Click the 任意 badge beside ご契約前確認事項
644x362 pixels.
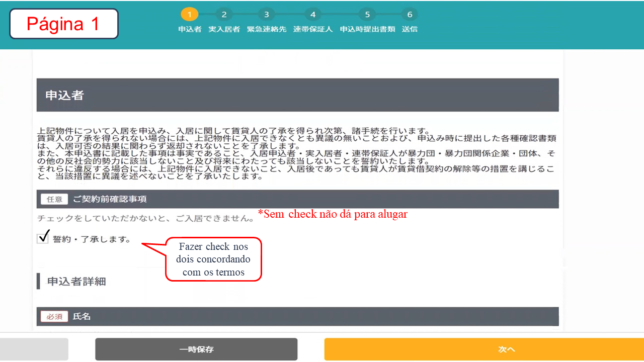click(x=54, y=199)
